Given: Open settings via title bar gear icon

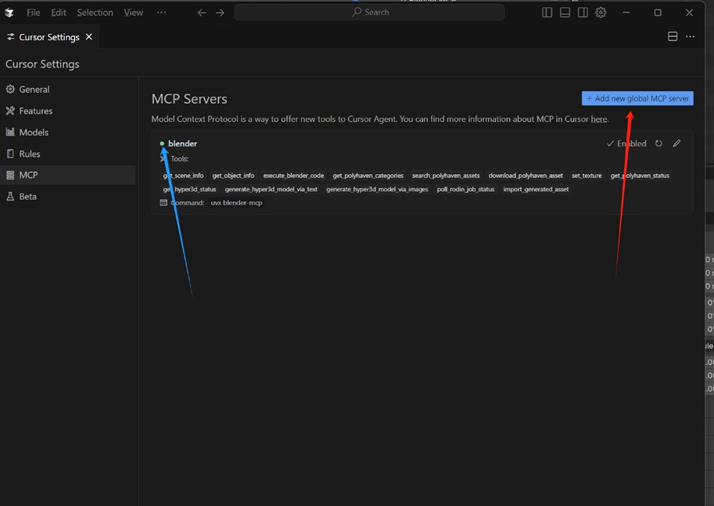Looking at the screenshot, I should click(601, 12).
